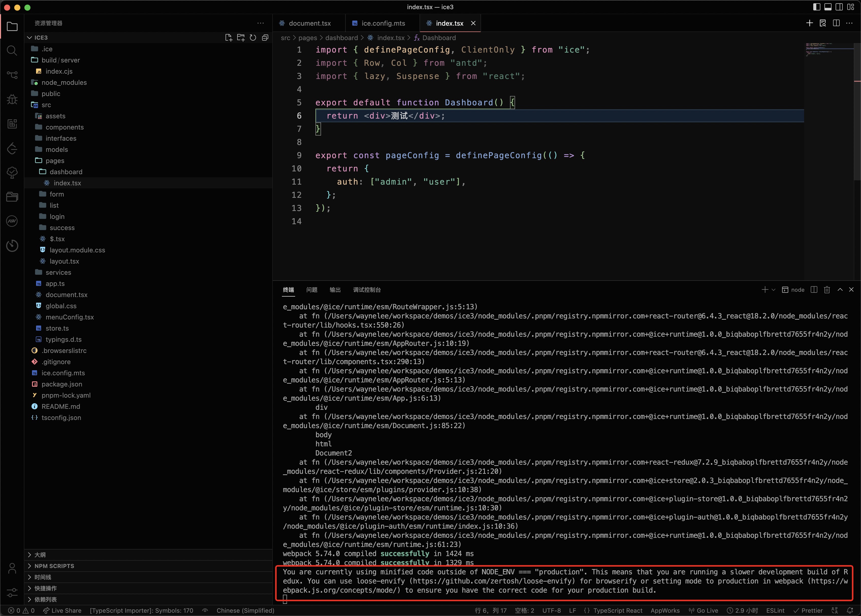861x616 pixels.
Task: Click the code minimap preview
Action: 829,50
